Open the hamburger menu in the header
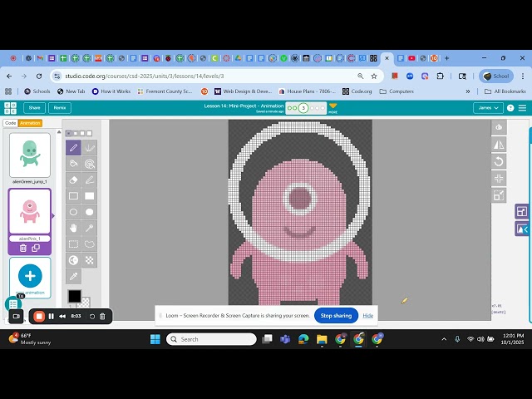The width and height of the screenshot is (532, 399). point(523,108)
